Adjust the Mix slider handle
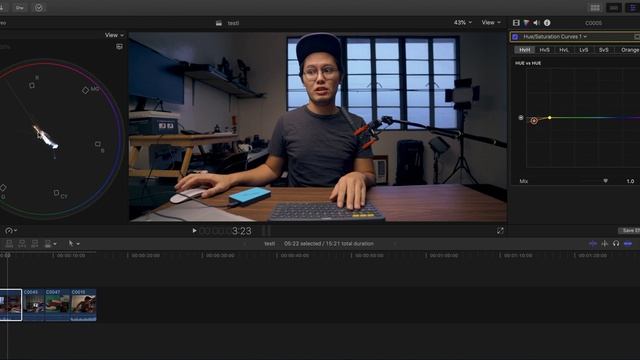The width and height of the screenshot is (640, 360). (605, 181)
